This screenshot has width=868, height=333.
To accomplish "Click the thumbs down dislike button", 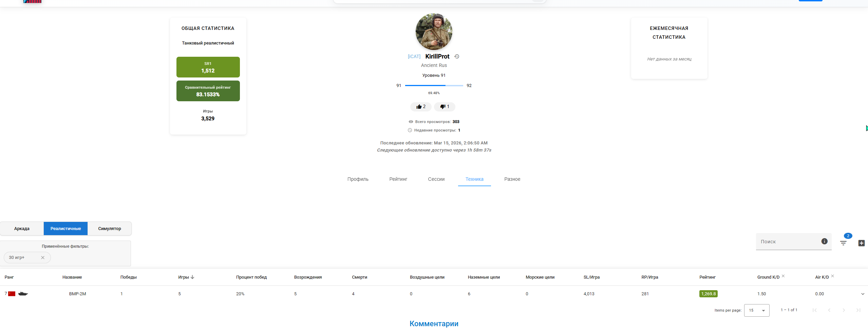I will pos(445,107).
